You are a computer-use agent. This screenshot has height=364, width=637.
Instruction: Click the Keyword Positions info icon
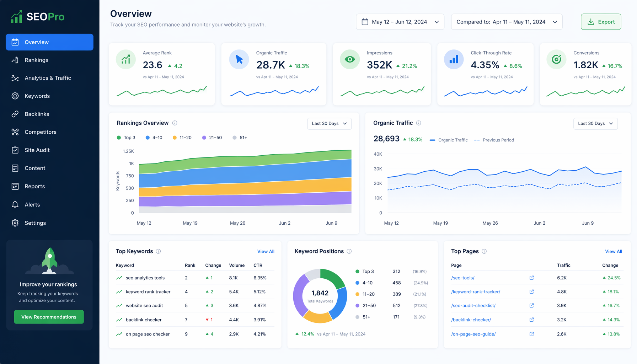click(349, 251)
